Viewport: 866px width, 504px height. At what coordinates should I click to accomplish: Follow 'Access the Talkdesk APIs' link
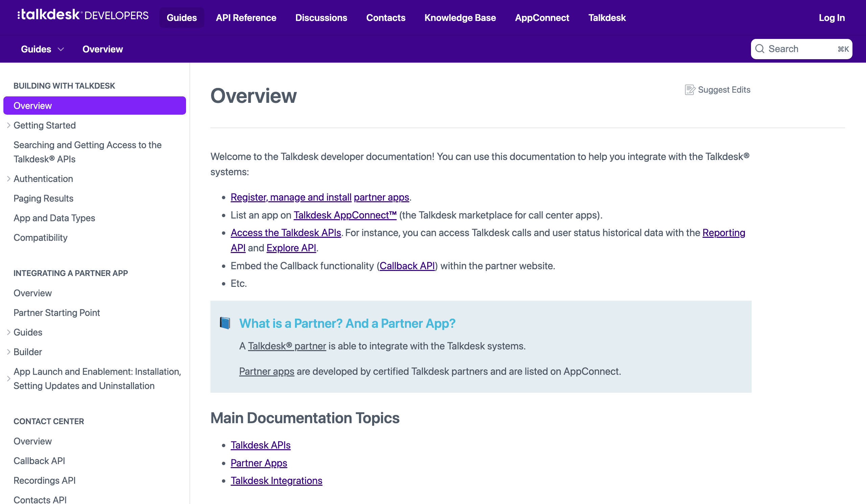click(286, 233)
